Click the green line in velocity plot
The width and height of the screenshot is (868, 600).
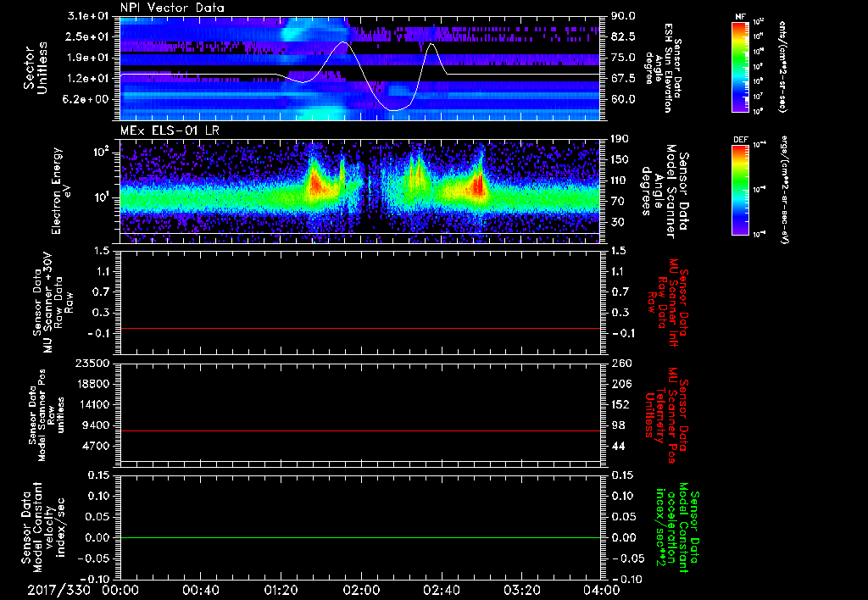tap(359, 537)
